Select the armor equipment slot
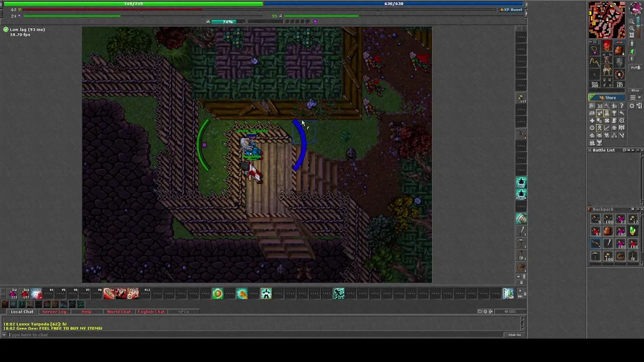 pyautogui.click(x=607, y=58)
